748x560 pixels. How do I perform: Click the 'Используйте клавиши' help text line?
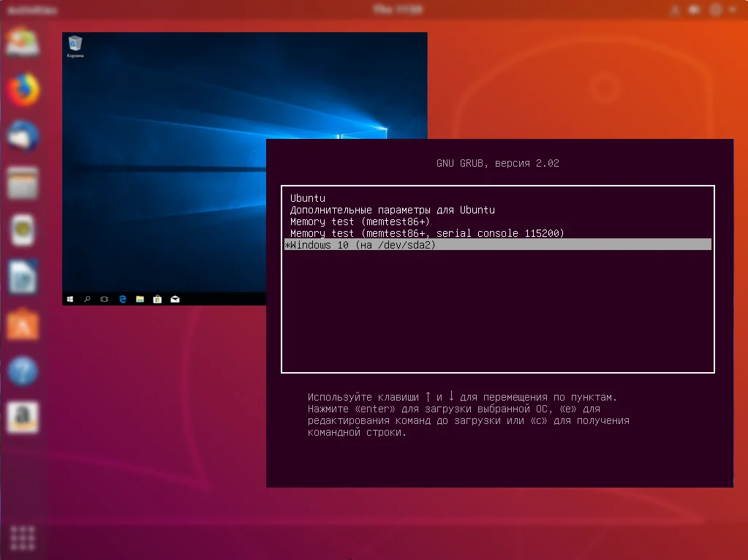[x=462, y=397]
